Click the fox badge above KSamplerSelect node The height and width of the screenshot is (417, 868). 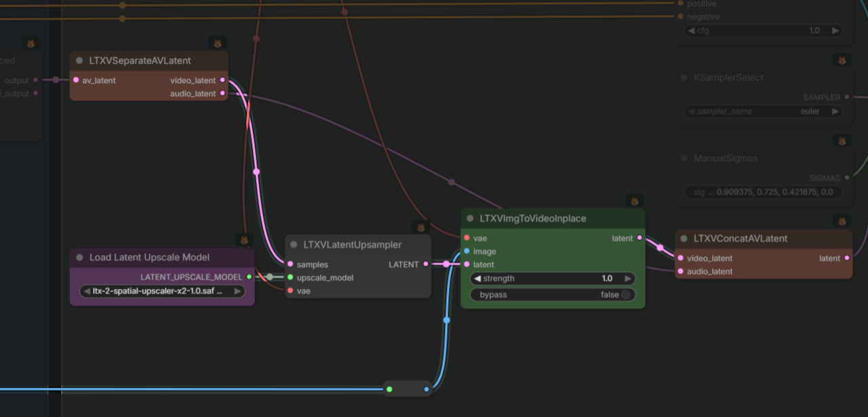[842, 60]
